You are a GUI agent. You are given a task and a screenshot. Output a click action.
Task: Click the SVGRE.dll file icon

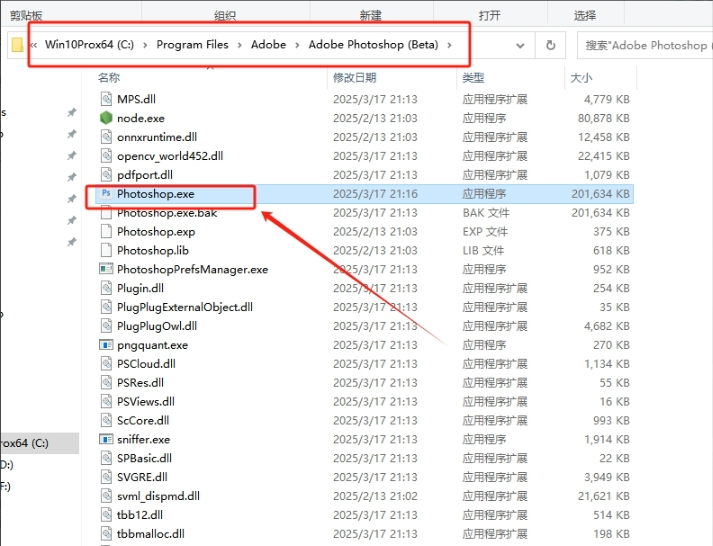(x=106, y=477)
